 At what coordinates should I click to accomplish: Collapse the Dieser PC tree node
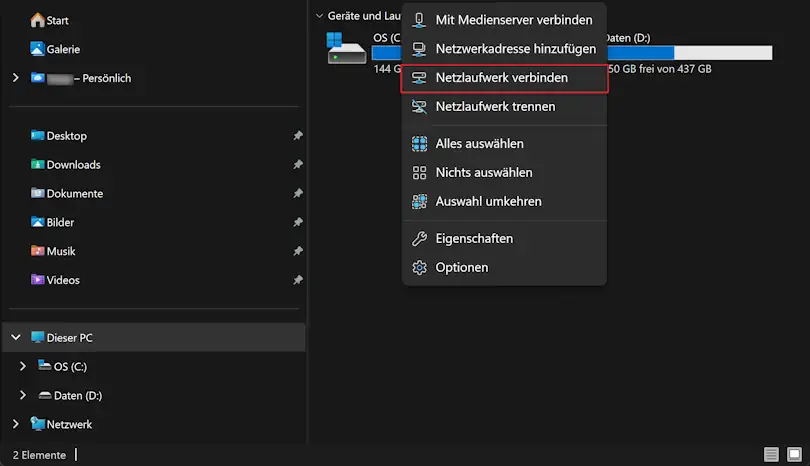pos(16,337)
